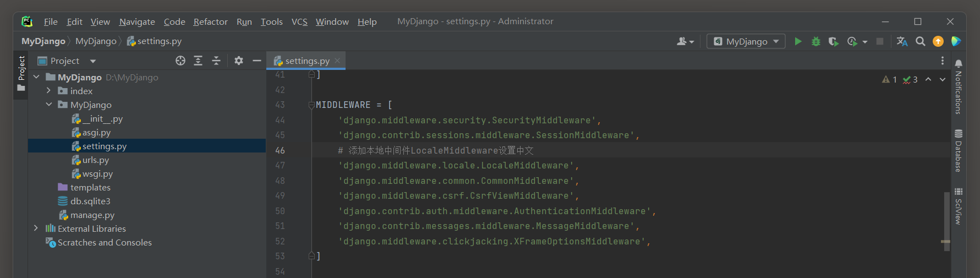
Task: Select manage.py file
Action: (x=86, y=215)
